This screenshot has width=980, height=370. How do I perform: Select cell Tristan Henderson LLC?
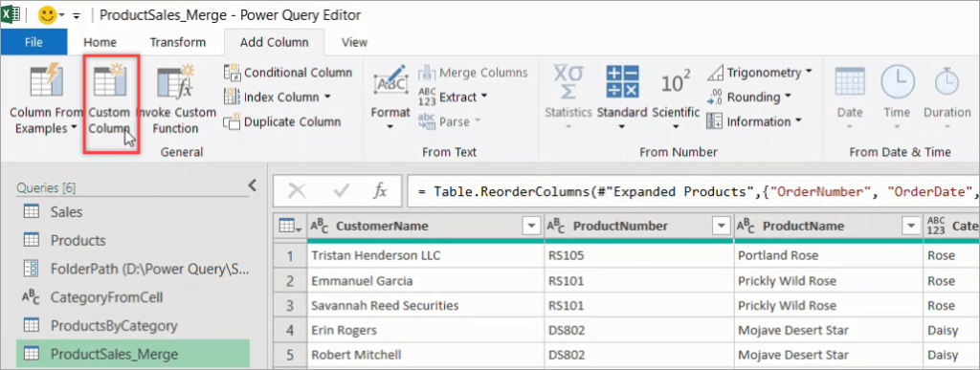[425, 256]
